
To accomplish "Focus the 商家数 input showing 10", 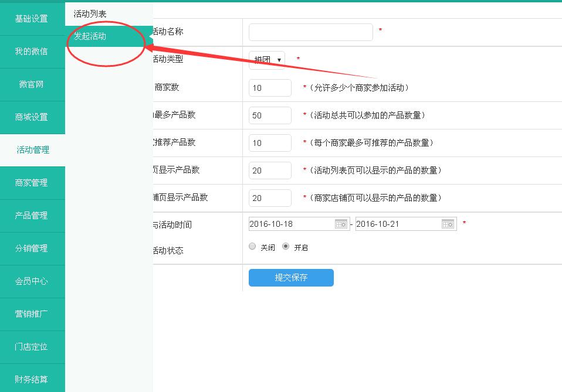I will (x=270, y=88).
